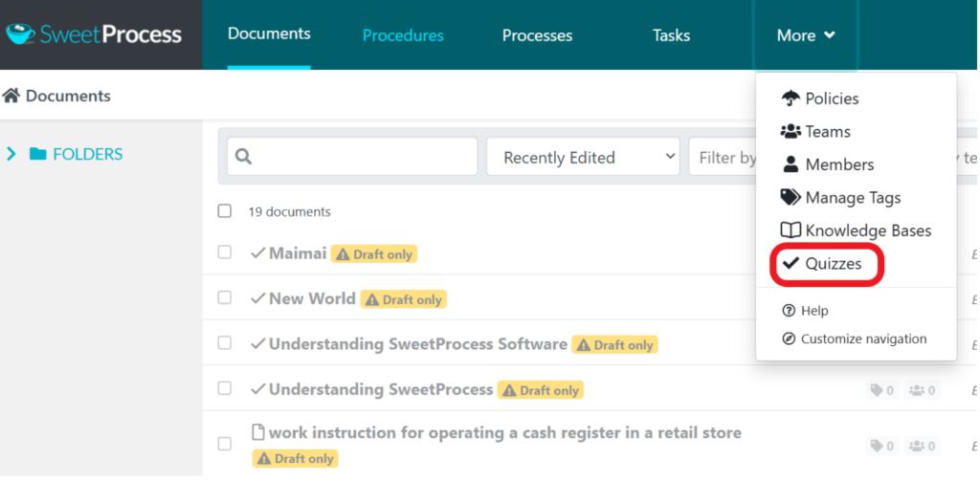Switch to the Documents tab
This screenshot has height=480, width=980.
(269, 33)
